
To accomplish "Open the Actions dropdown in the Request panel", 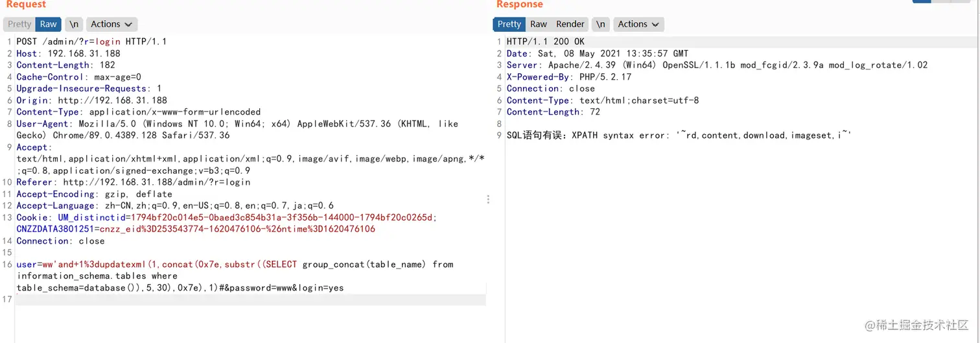I will point(111,24).
